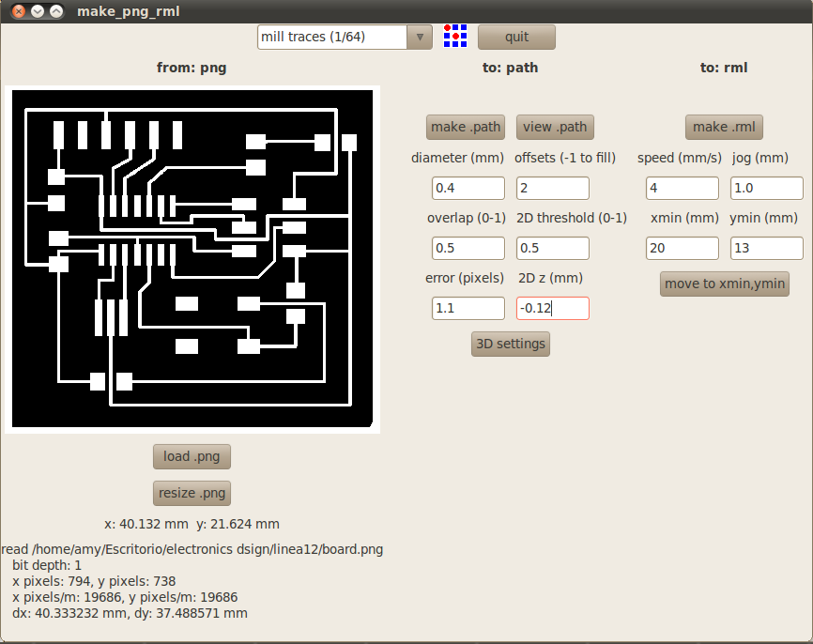Click the view .path button
The width and height of the screenshot is (813, 644).
[555, 127]
